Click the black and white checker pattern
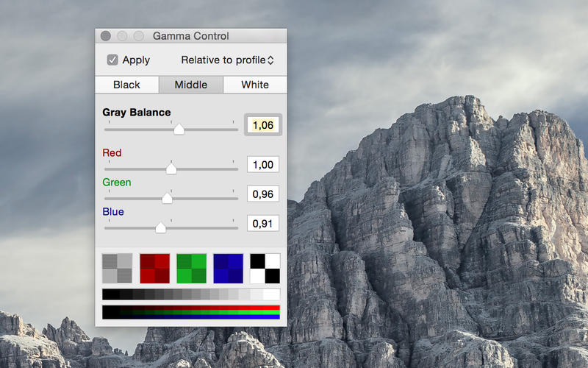 (265, 269)
